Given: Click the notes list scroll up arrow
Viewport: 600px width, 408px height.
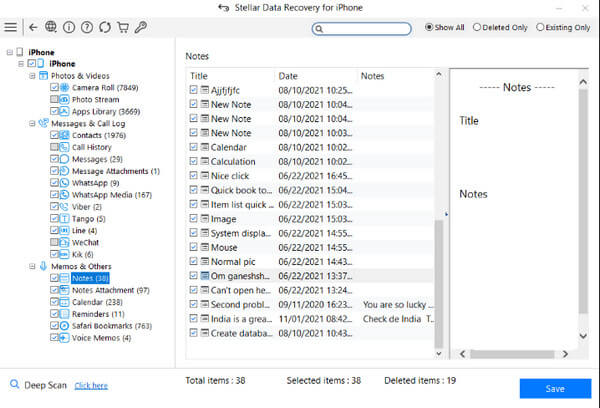Looking at the screenshot, I should [x=439, y=74].
